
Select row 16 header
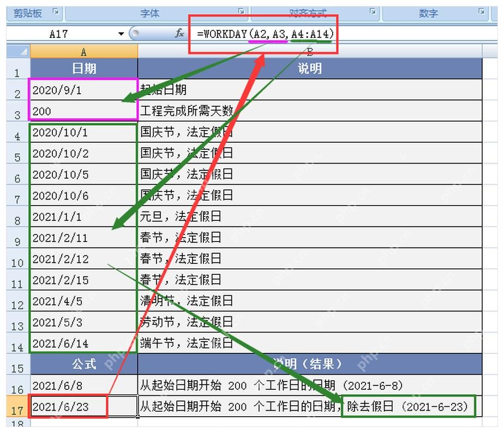[19, 386]
